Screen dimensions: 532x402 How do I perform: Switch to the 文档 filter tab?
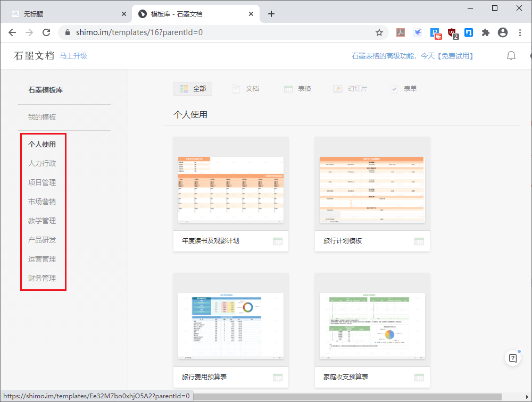click(246, 89)
